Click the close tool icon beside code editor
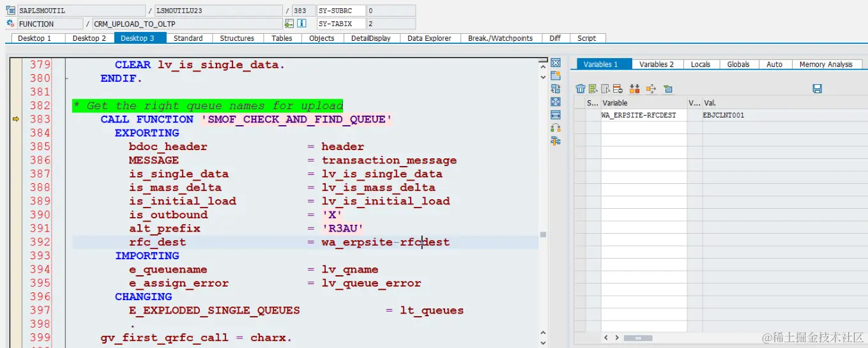This screenshot has height=348, width=868. 556,63
